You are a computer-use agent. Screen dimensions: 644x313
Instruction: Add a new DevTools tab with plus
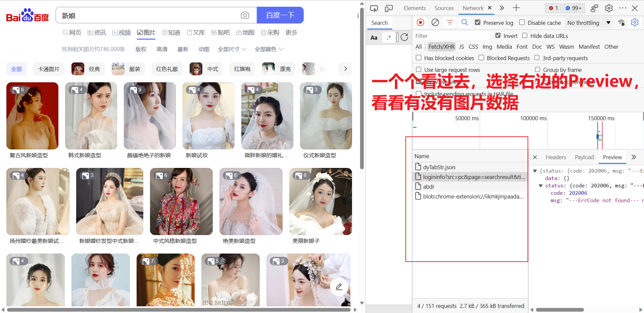516,8
